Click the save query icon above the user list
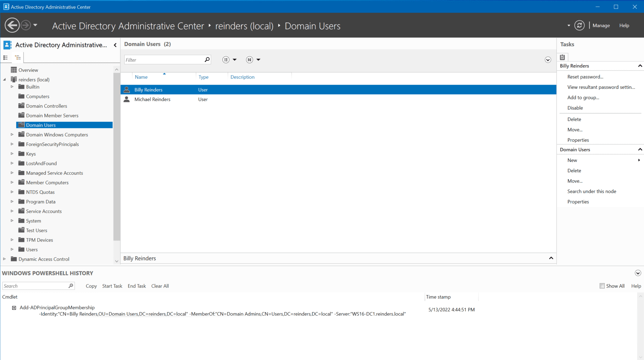This screenshot has height=360, width=644. coord(249,59)
